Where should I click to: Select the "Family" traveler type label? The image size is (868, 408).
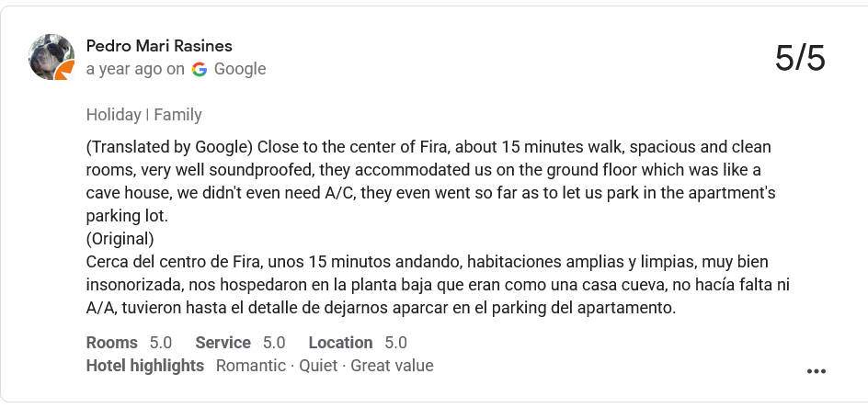[x=177, y=115]
